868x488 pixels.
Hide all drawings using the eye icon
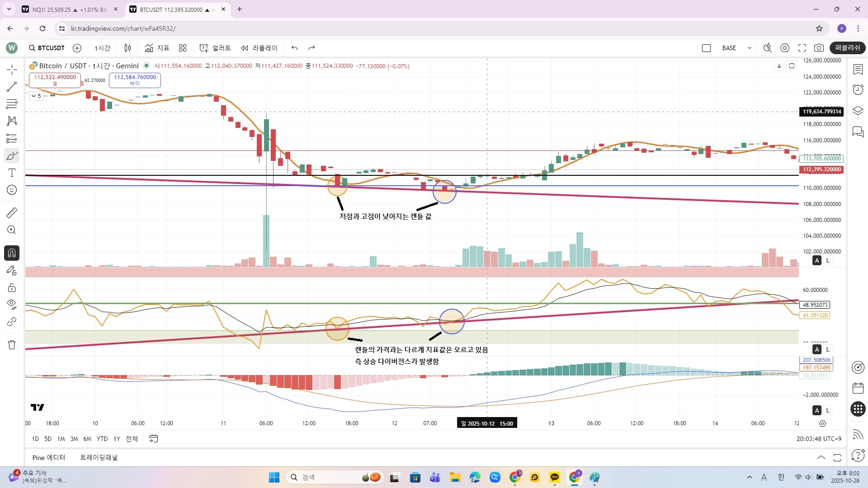pos(12,304)
